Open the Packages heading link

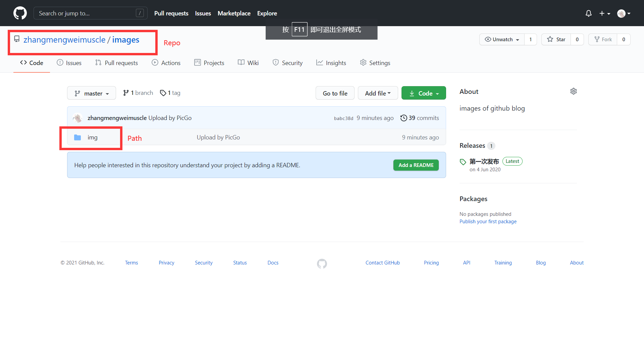[x=473, y=199]
